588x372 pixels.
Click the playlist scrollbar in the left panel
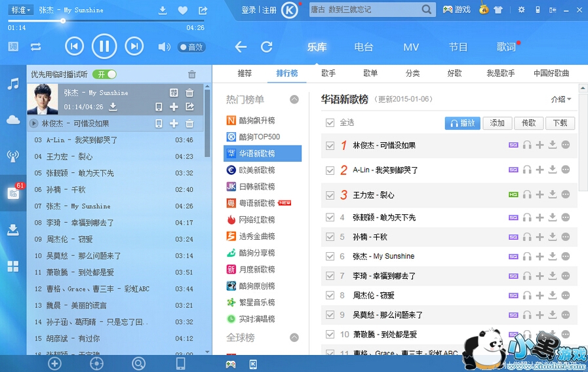click(207, 124)
